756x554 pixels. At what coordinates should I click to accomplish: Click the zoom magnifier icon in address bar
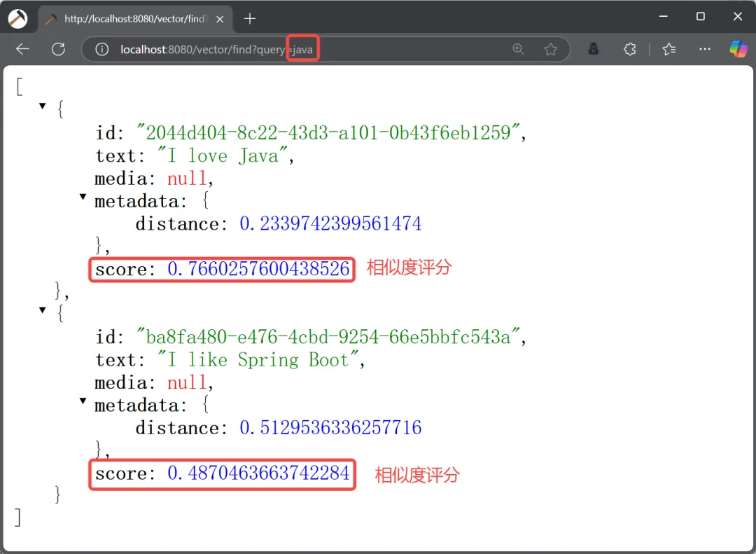point(518,49)
